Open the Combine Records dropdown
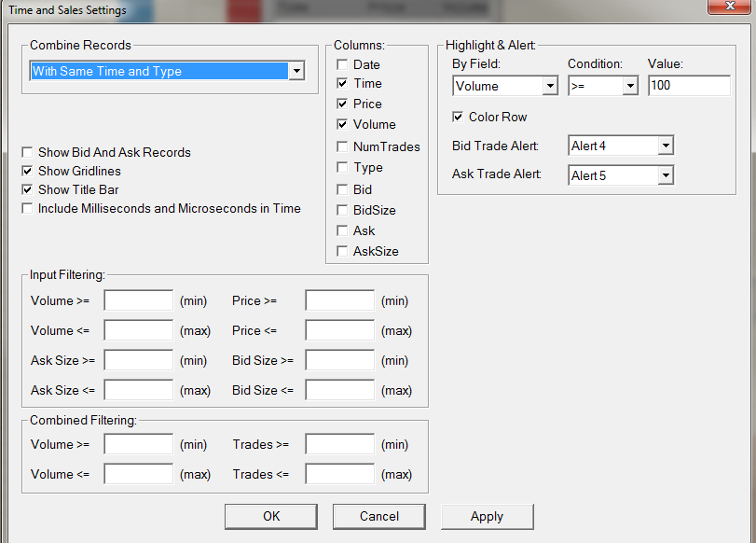 click(x=167, y=71)
